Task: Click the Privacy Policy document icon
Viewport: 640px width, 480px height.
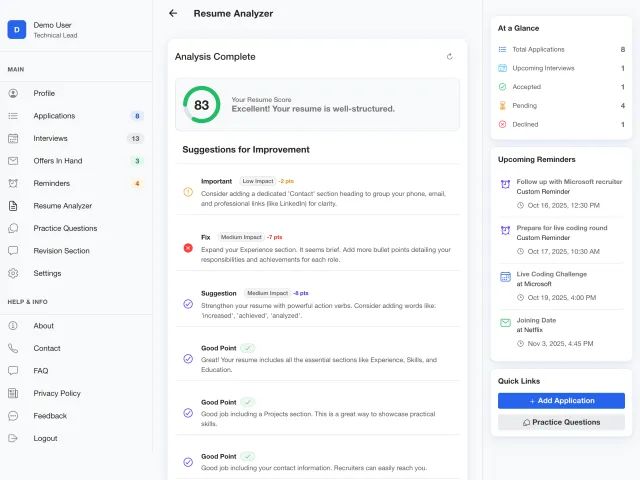Action: click(13, 393)
